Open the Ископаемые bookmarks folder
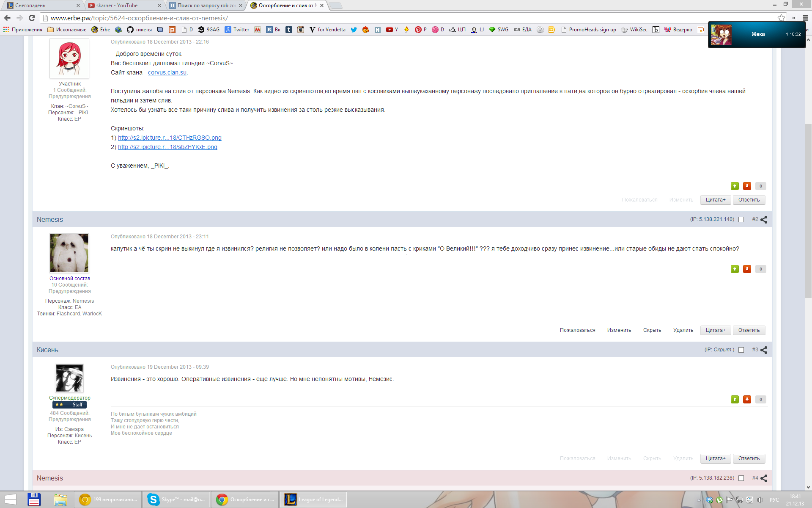The image size is (812, 508). [67, 30]
